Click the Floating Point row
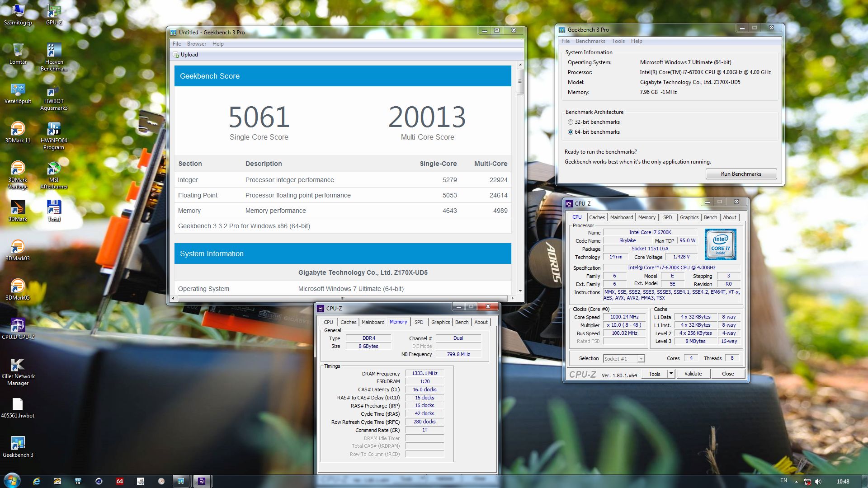This screenshot has height=488, width=868. [343, 195]
